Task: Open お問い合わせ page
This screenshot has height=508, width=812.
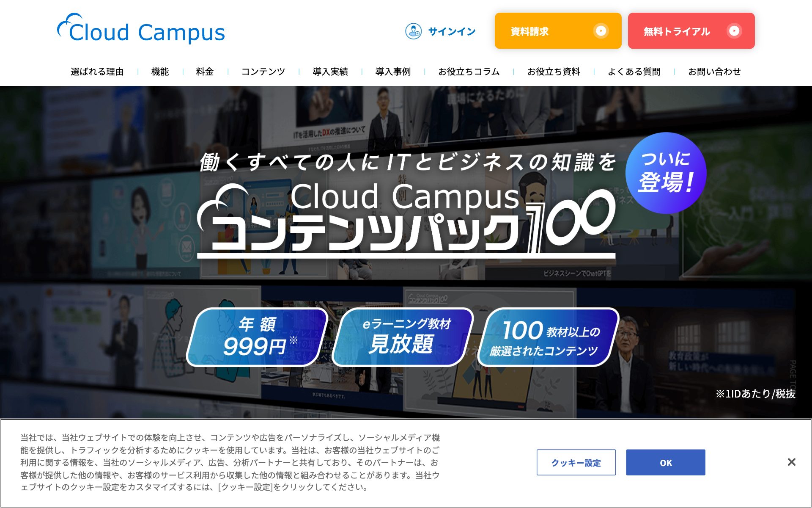Action: (x=714, y=72)
